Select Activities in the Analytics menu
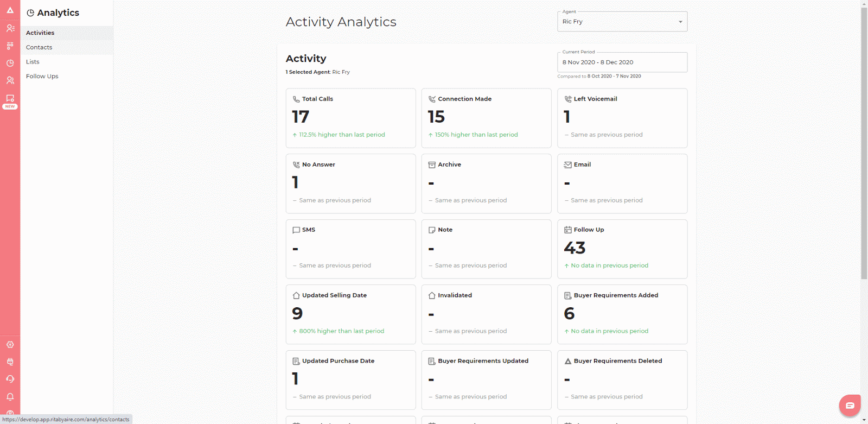The width and height of the screenshot is (868, 424). tap(67, 33)
